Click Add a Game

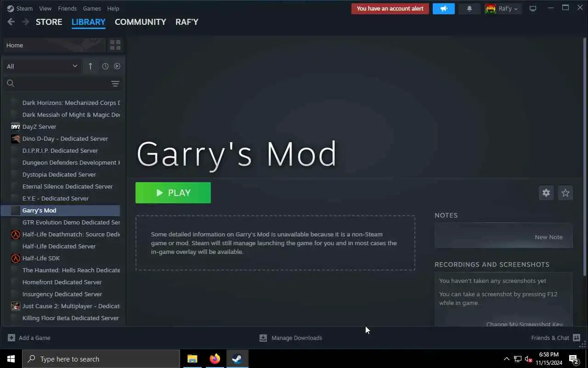click(x=29, y=338)
